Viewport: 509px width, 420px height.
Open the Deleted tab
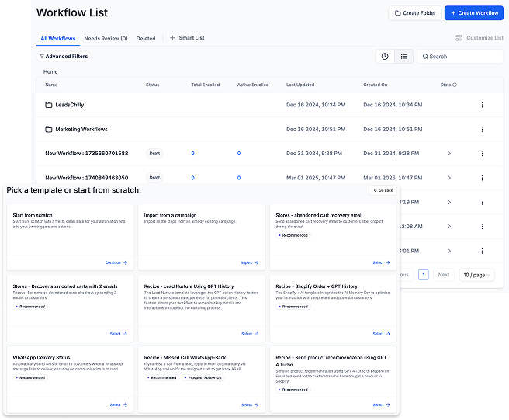pyautogui.click(x=146, y=38)
